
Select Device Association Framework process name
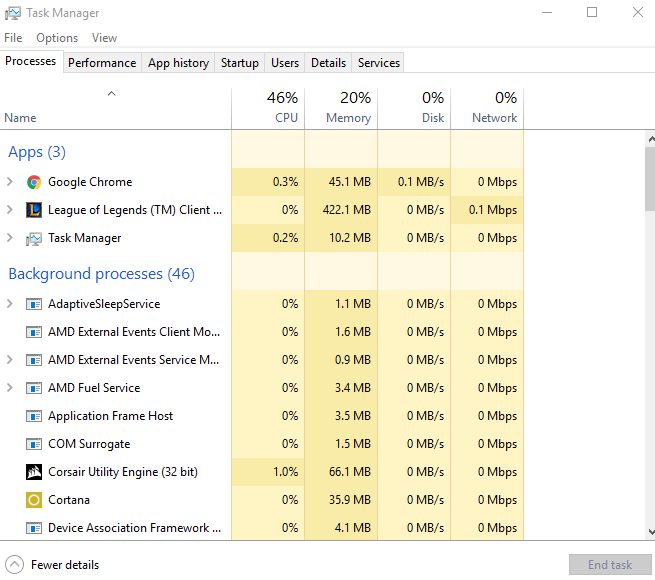tap(135, 528)
